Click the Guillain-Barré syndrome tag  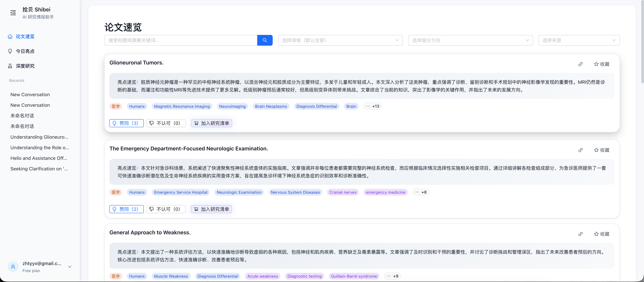(354, 276)
